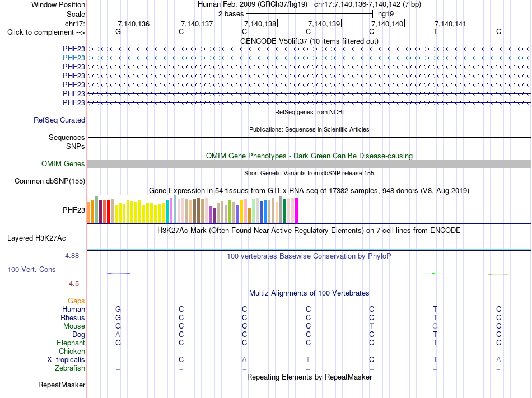Click the chr17 7,140,138 ruler position
Viewport: 532px width, 398px height.
(260, 24)
